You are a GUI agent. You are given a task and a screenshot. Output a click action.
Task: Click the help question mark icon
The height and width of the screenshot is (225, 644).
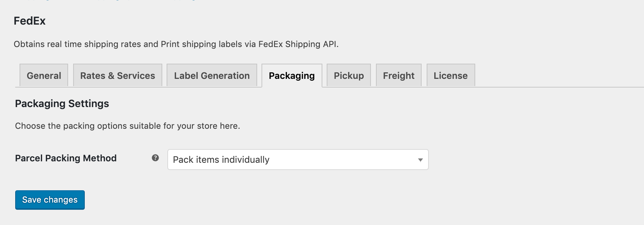pyautogui.click(x=155, y=158)
